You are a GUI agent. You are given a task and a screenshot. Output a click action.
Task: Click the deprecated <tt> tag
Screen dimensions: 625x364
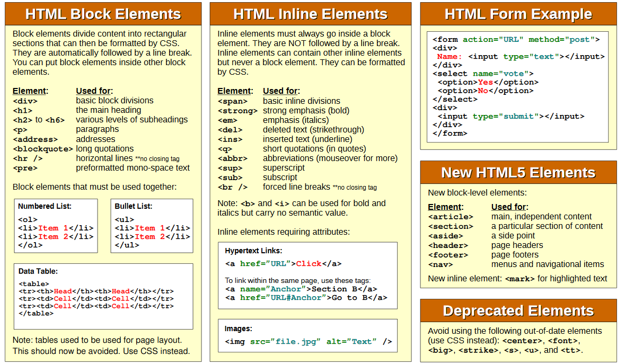tap(571, 350)
